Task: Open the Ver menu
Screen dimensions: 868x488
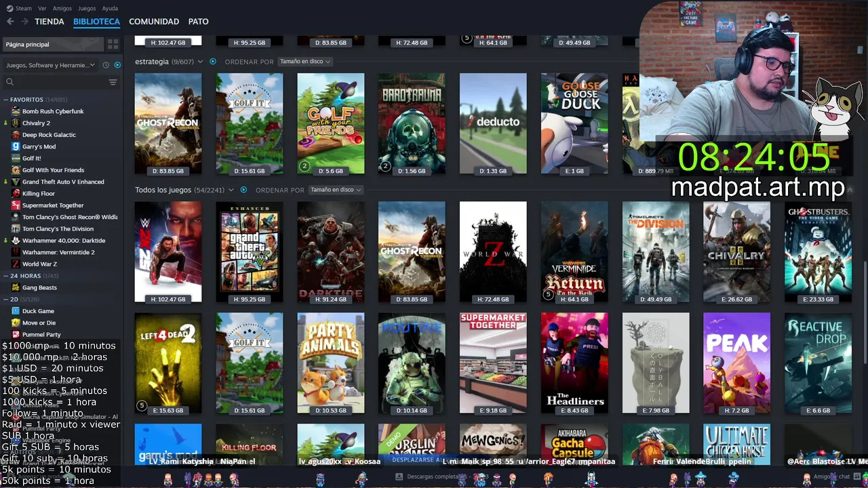Action: click(42, 8)
